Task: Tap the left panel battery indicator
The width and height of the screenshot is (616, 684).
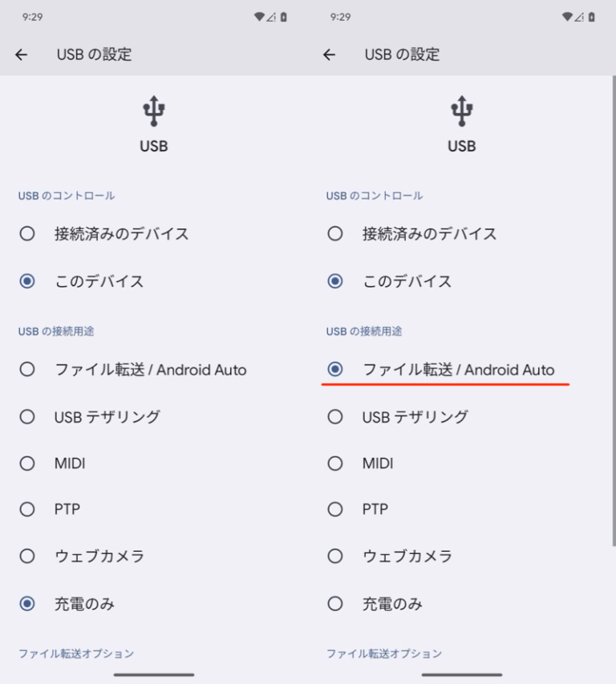Action: 285,16
